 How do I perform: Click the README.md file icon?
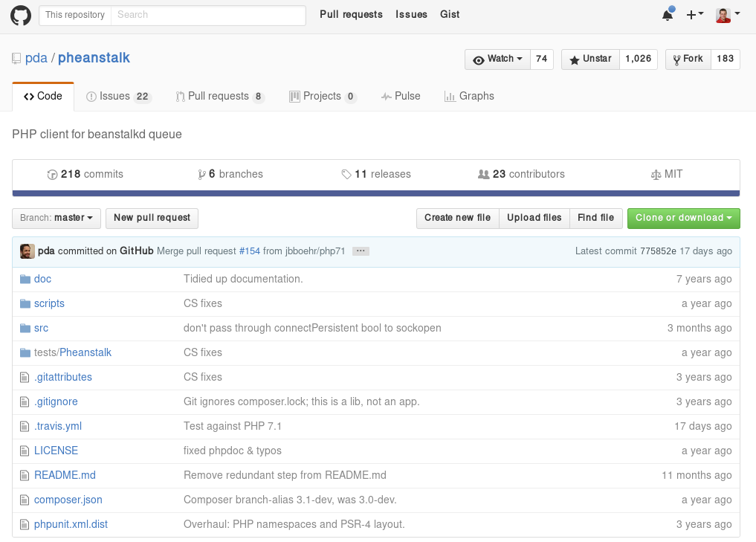[x=25, y=475]
